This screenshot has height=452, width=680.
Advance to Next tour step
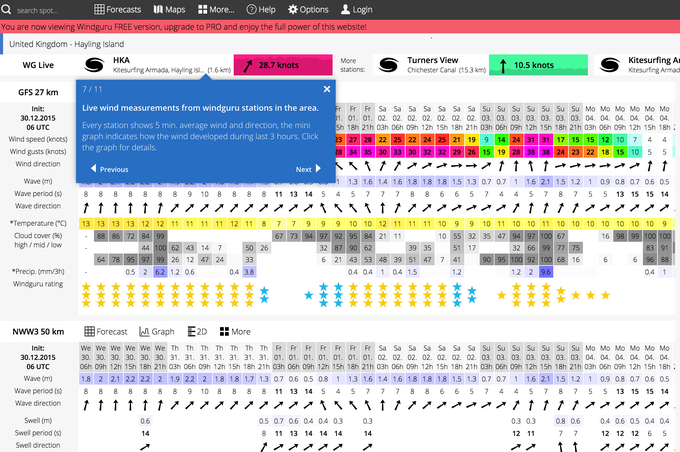click(308, 169)
